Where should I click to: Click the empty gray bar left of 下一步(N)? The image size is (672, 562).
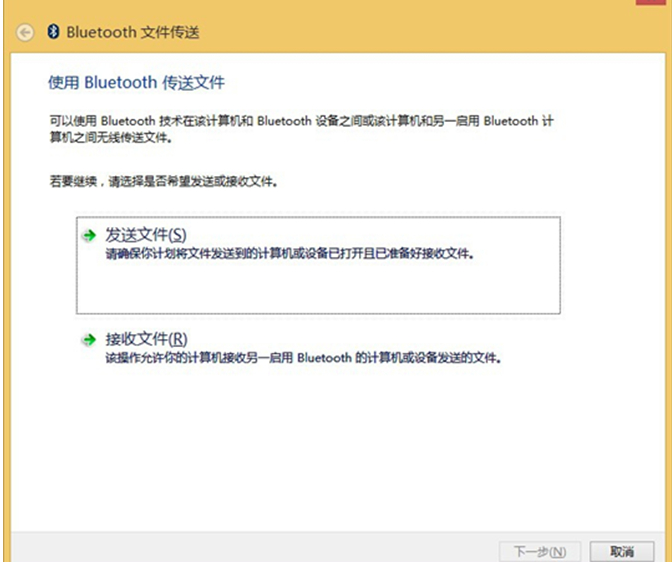point(250,551)
